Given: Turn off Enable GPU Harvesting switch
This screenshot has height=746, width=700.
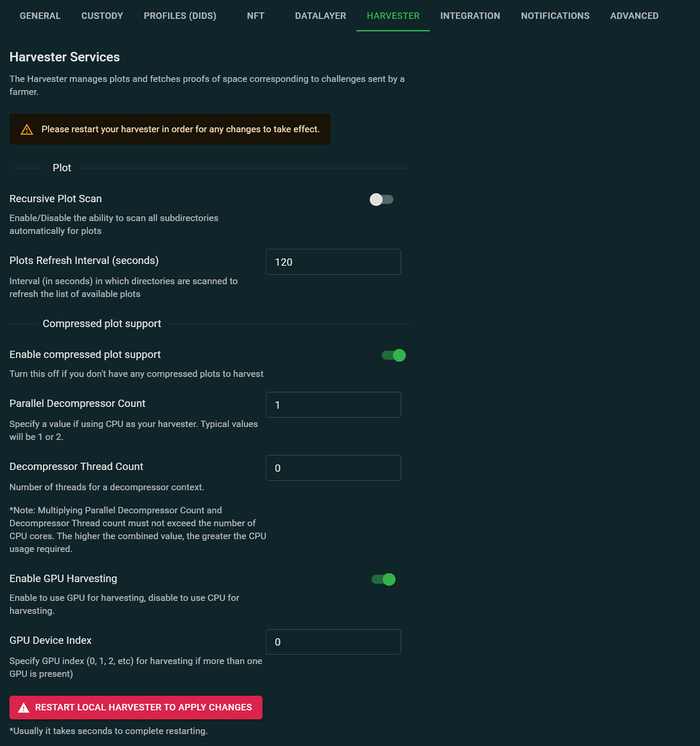Looking at the screenshot, I should (383, 580).
